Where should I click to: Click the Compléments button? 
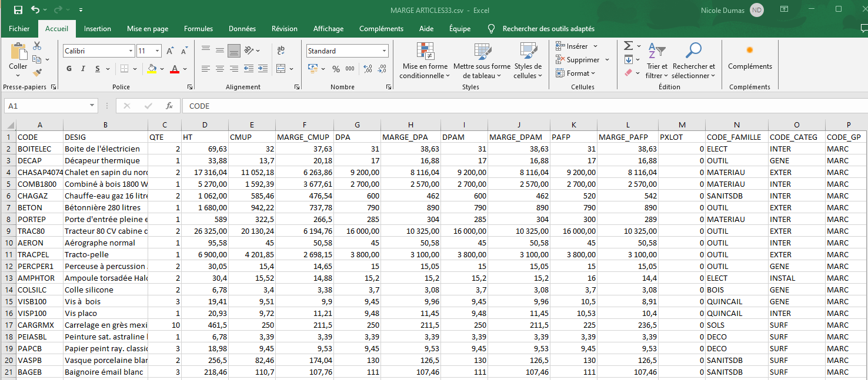coord(750,58)
